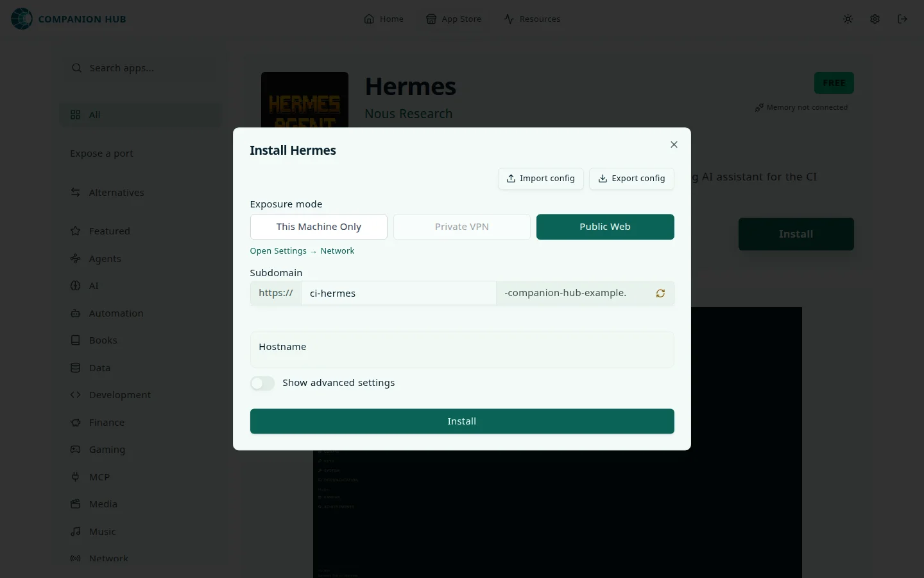
Task: Open settings via the gear icon
Action: coord(875,19)
